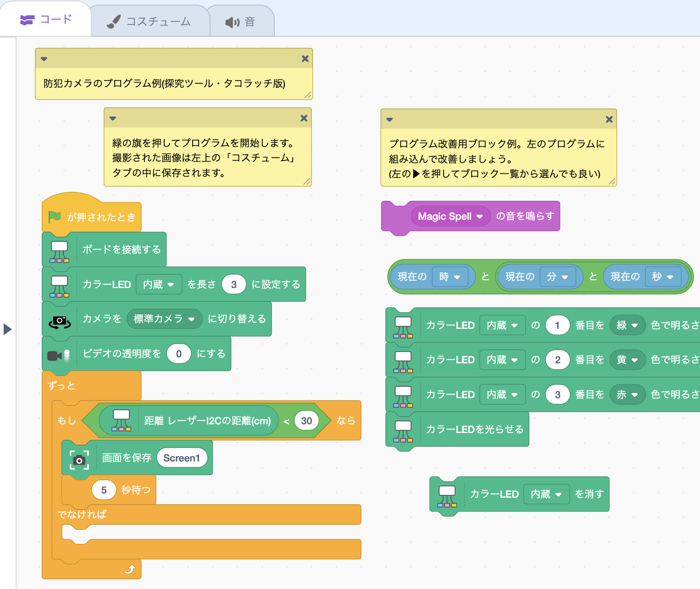The height and width of the screenshot is (589, 700).
Task: Click the board icon on ボードを接続する block
Action: [x=59, y=251]
